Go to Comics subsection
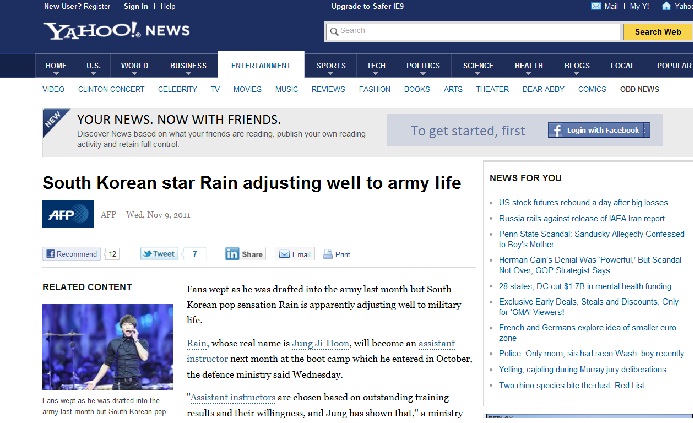Screen dimensions: 693x423 [x=592, y=89]
